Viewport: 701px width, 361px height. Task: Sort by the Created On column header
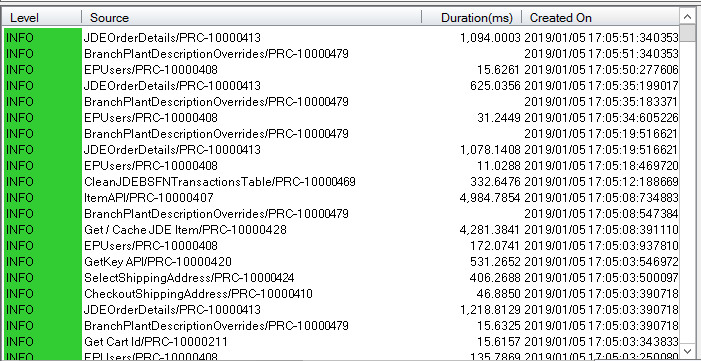[x=600, y=17]
